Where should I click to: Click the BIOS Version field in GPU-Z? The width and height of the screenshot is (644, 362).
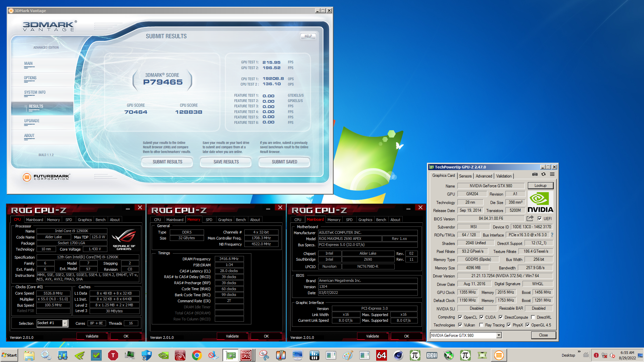point(491,218)
